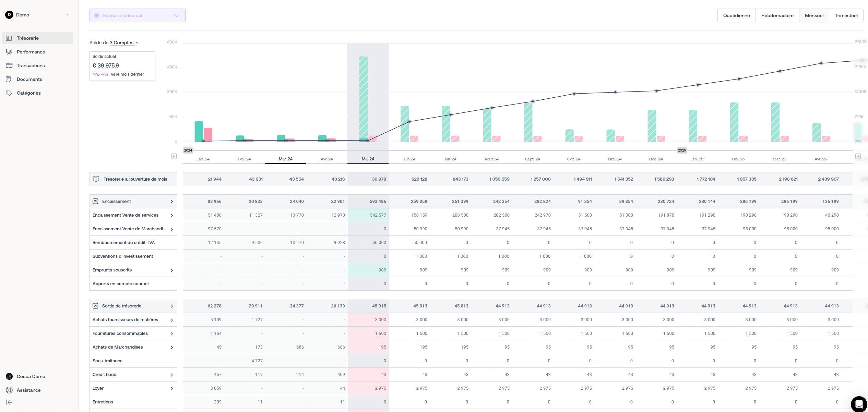The width and height of the screenshot is (868, 412).
Task: Open the Catégories tag icon
Action: pyautogui.click(x=9, y=93)
